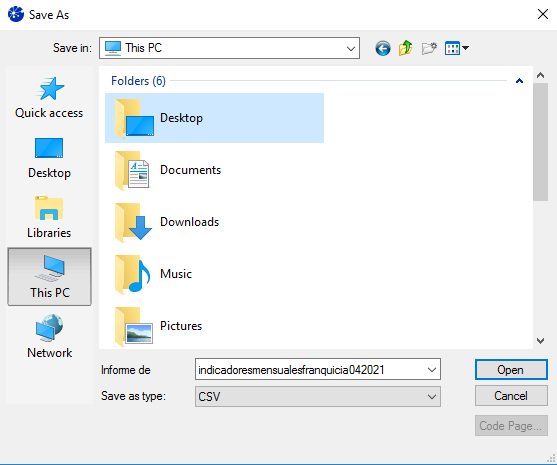Select the Downloads folder

coord(215,222)
